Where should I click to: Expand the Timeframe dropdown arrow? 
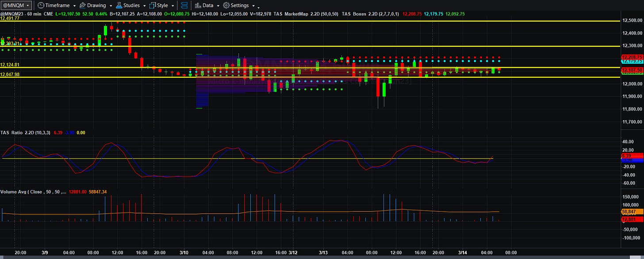(74, 6)
